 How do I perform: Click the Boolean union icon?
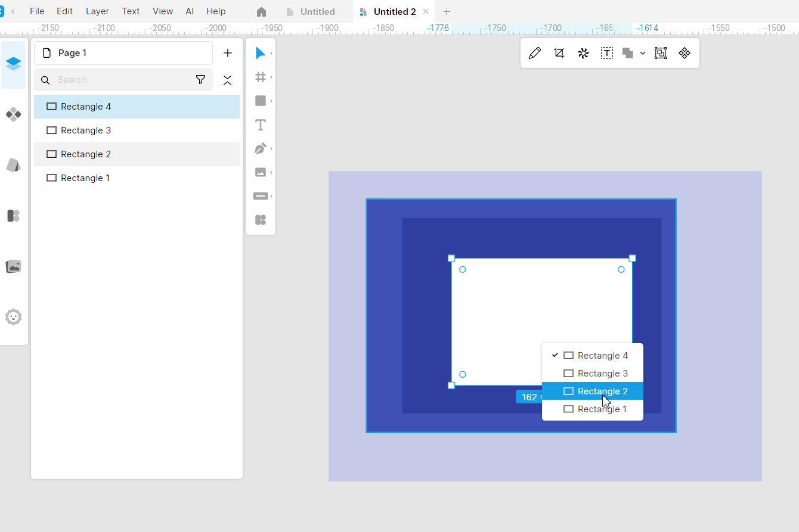click(x=627, y=53)
